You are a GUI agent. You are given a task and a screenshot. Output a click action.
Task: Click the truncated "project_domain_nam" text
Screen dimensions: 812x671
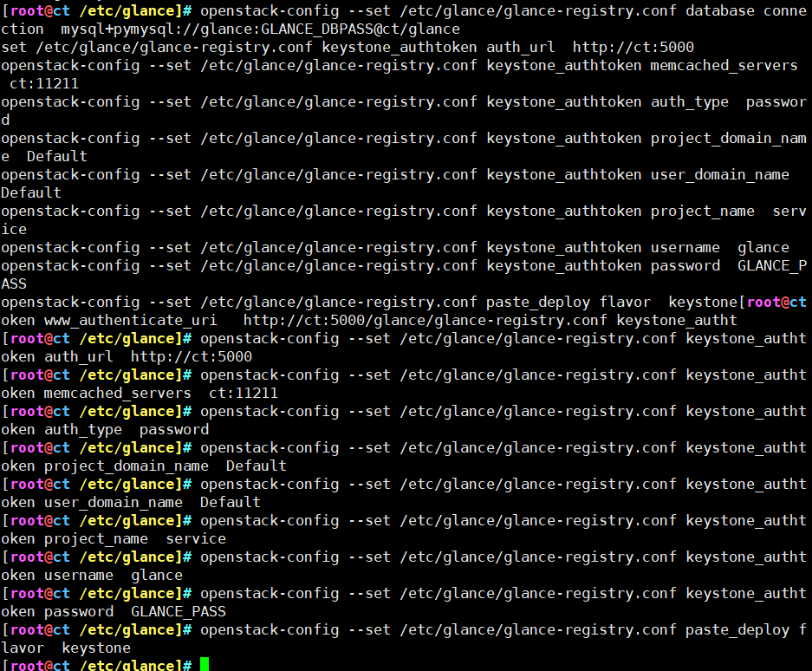tap(729, 139)
